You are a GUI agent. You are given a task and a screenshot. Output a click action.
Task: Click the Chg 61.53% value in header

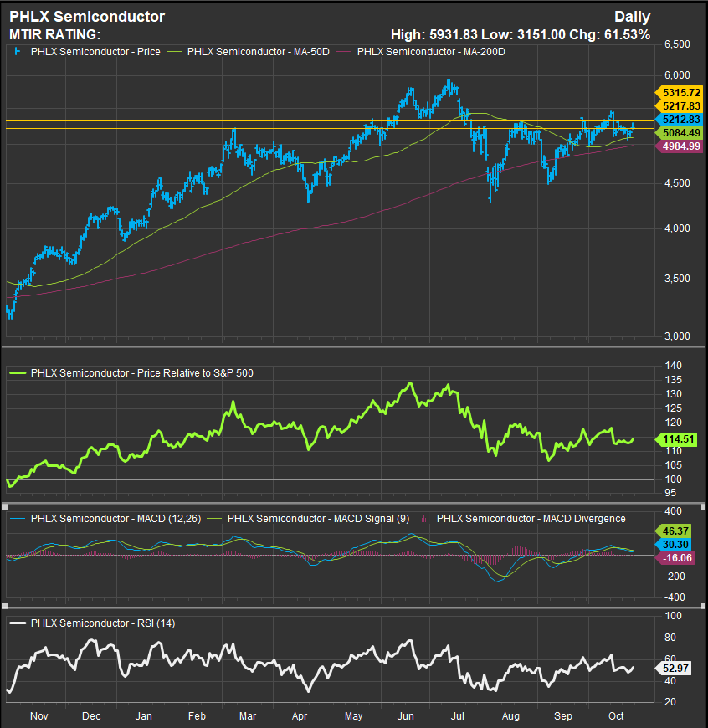coord(609,34)
